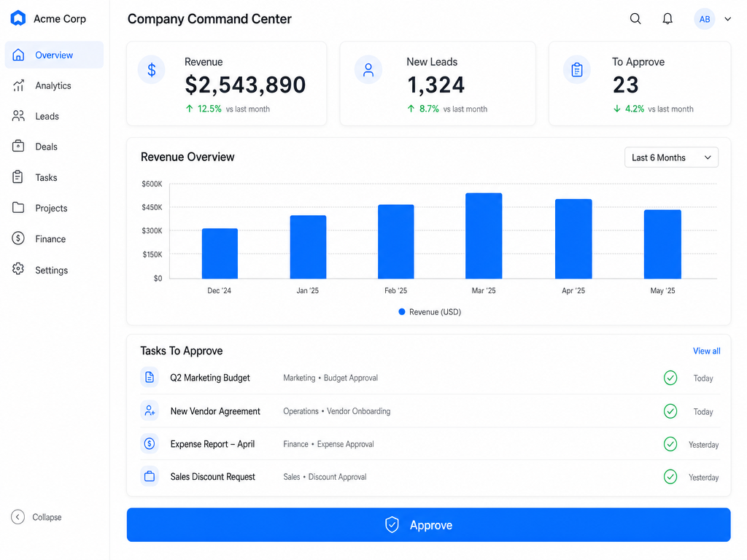Navigate to Deals

tap(54, 147)
